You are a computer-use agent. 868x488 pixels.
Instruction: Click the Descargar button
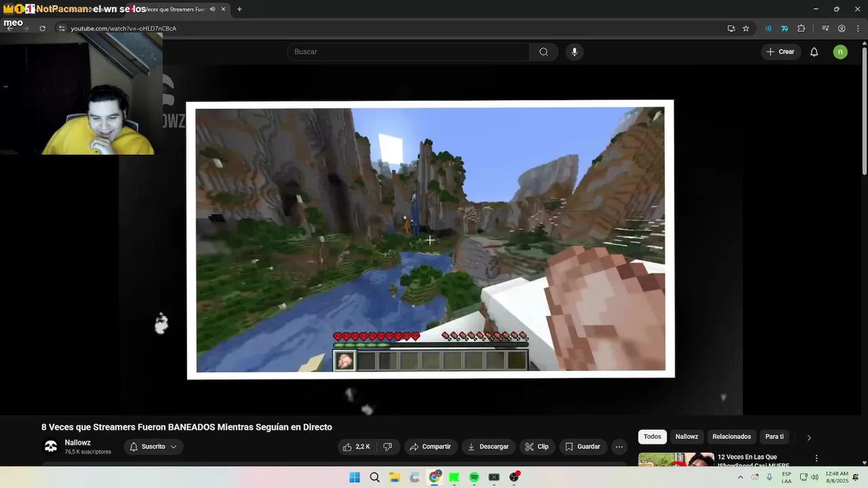(x=488, y=447)
